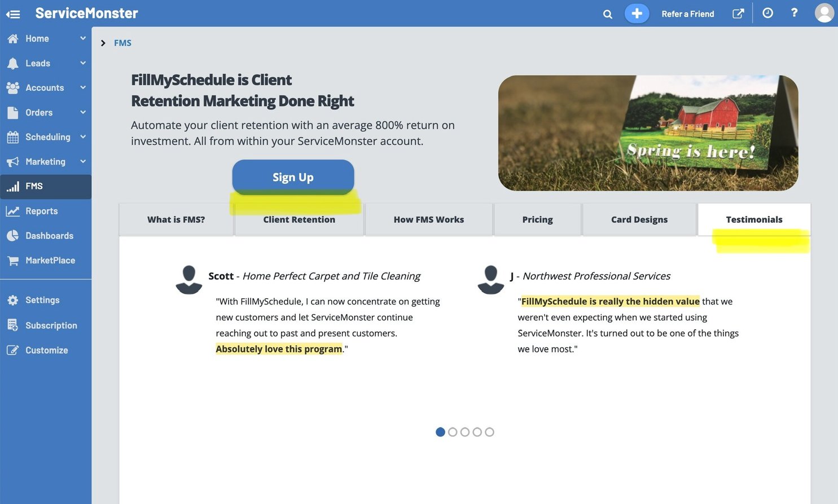Click the Settings gear icon
The image size is (838, 504).
(x=12, y=300)
